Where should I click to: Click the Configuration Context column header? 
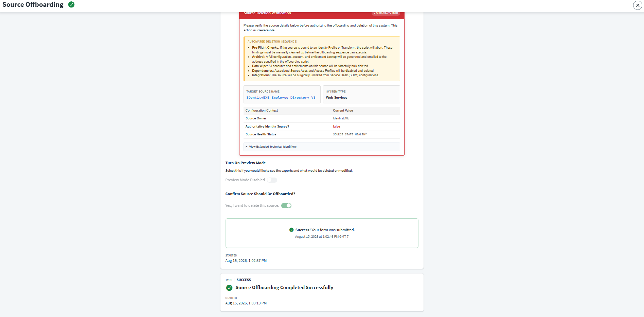click(262, 111)
